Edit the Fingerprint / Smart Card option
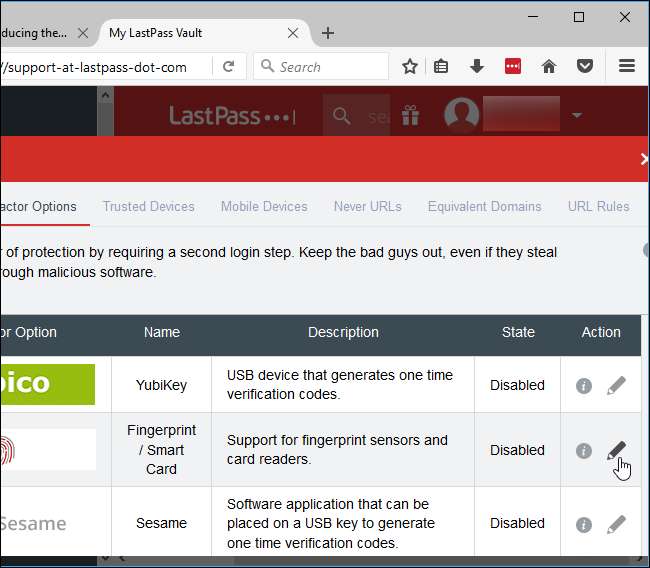This screenshot has width=650, height=568. (616, 450)
